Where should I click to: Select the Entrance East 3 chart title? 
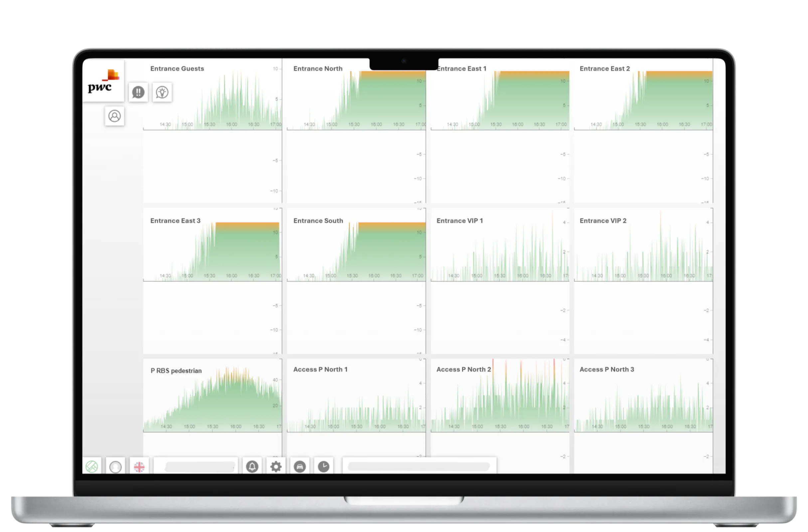pyautogui.click(x=175, y=221)
